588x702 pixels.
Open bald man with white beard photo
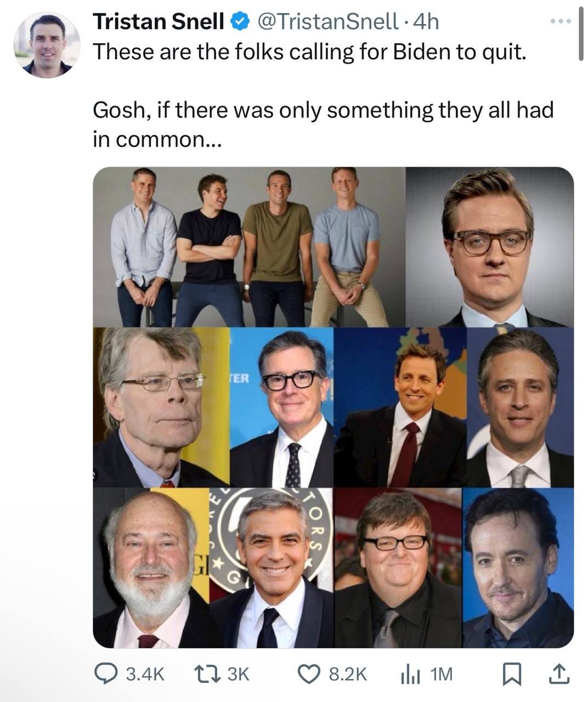(x=151, y=567)
